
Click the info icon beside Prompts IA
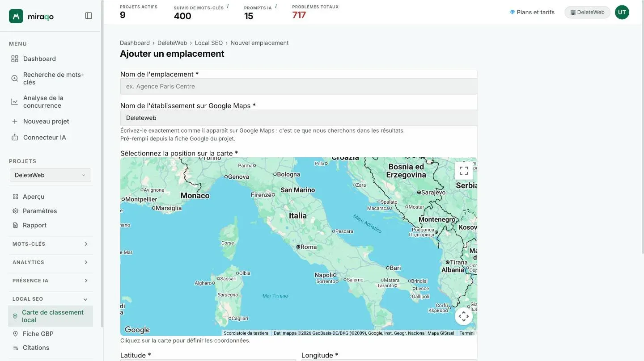click(276, 6)
